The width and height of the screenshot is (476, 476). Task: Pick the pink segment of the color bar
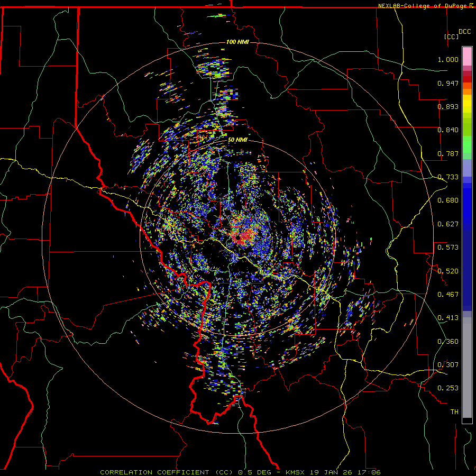[467, 57]
